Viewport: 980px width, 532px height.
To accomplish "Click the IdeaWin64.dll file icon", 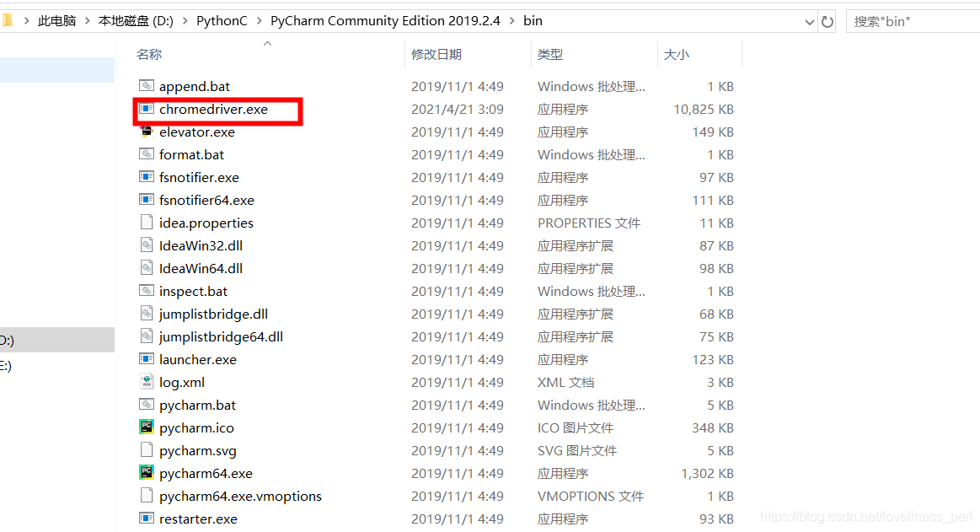I will [x=147, y=267].
